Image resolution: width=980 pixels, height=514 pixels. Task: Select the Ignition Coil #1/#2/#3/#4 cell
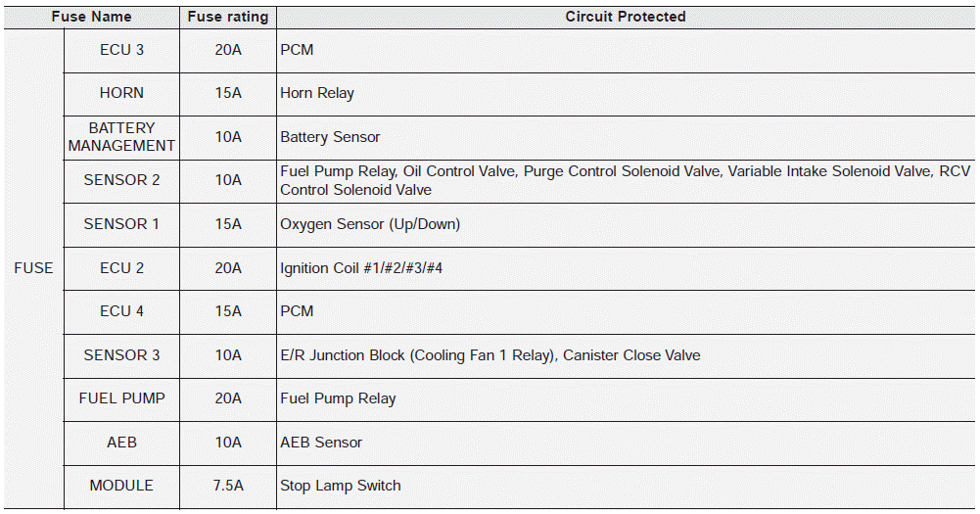[x=626, y=268]
